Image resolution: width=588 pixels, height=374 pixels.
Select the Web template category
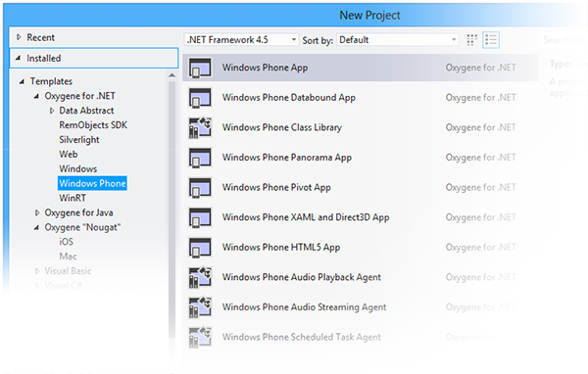click(69, 155)
